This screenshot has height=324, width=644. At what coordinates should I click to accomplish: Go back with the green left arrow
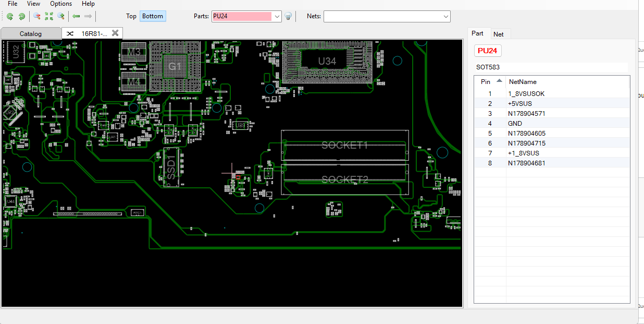[x=76, y=16]
